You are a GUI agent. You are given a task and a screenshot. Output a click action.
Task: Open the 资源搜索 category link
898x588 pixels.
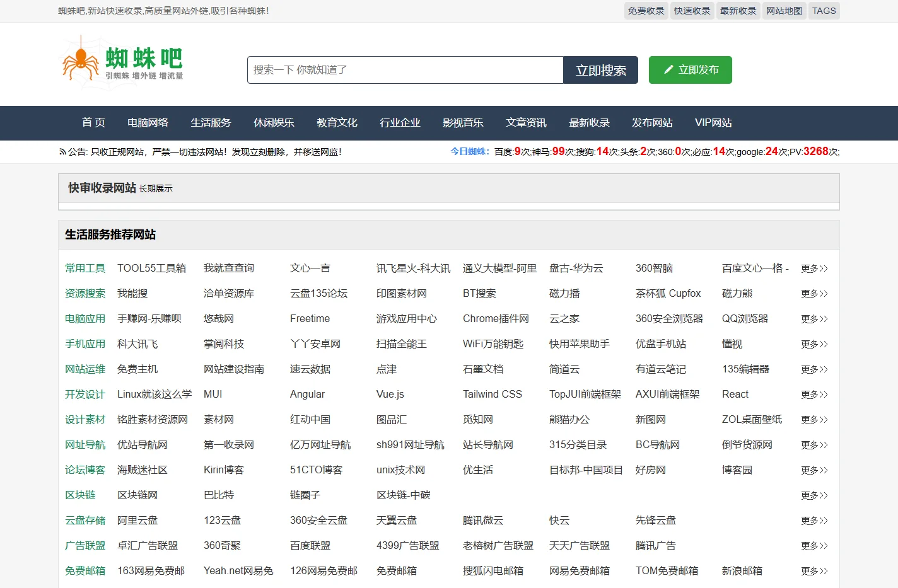[85, 294]
